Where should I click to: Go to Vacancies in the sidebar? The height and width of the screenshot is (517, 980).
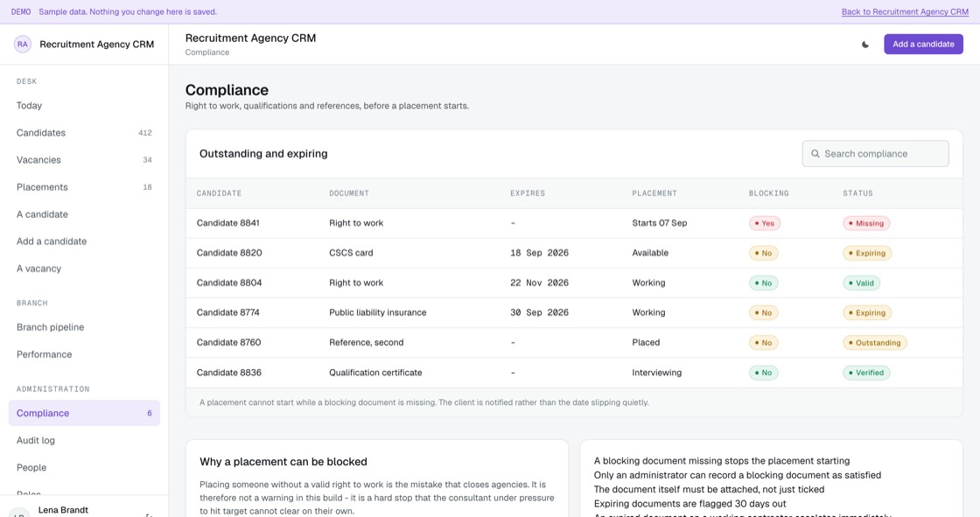pos(84,160)
